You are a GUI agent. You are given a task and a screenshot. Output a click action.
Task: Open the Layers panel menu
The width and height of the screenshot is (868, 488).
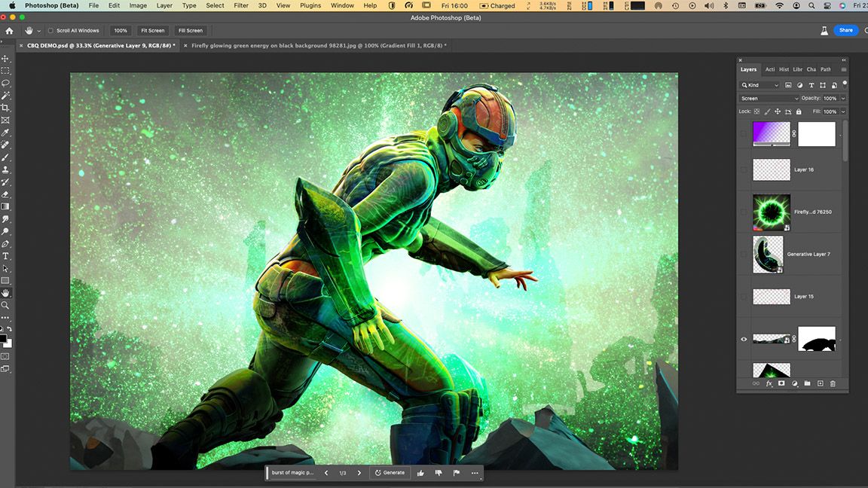(843, 70)
